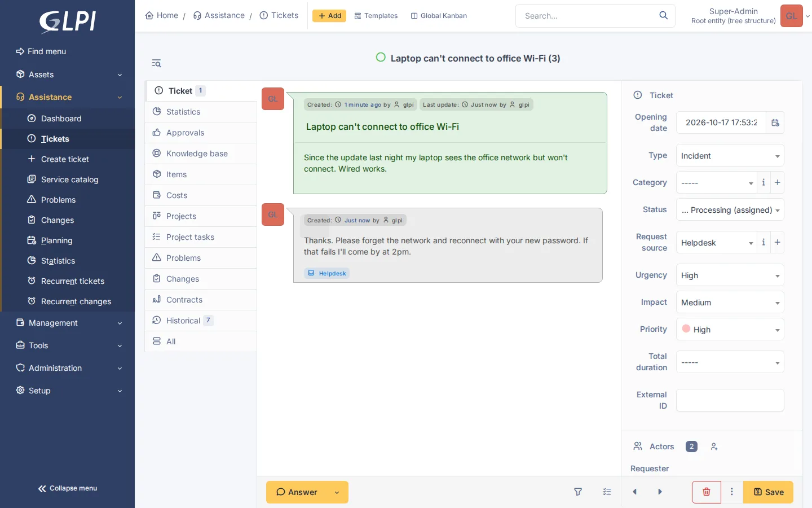This screenshot has height=508, width=812.
Task: Click the Request source info icon
Action: click(764, 242)
